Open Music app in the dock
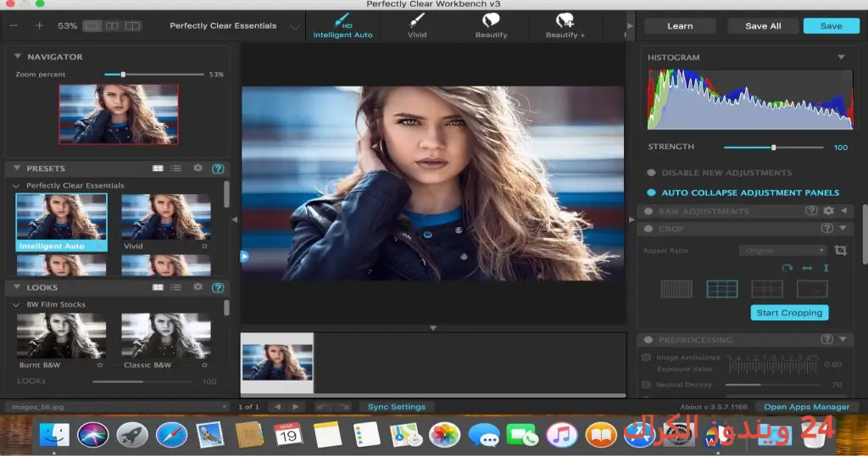The image size is (868, 456). click(x=561, y=435)
